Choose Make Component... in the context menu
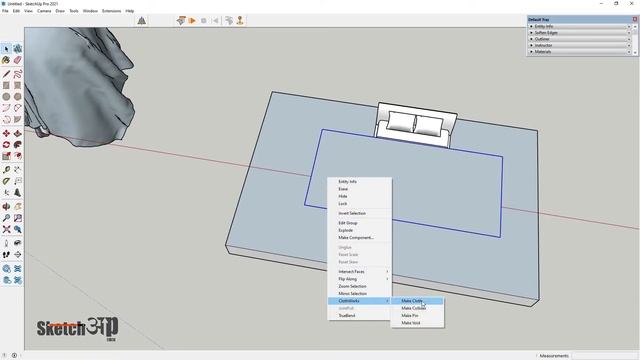Screen dimensions: 640x360 (360, 238)
